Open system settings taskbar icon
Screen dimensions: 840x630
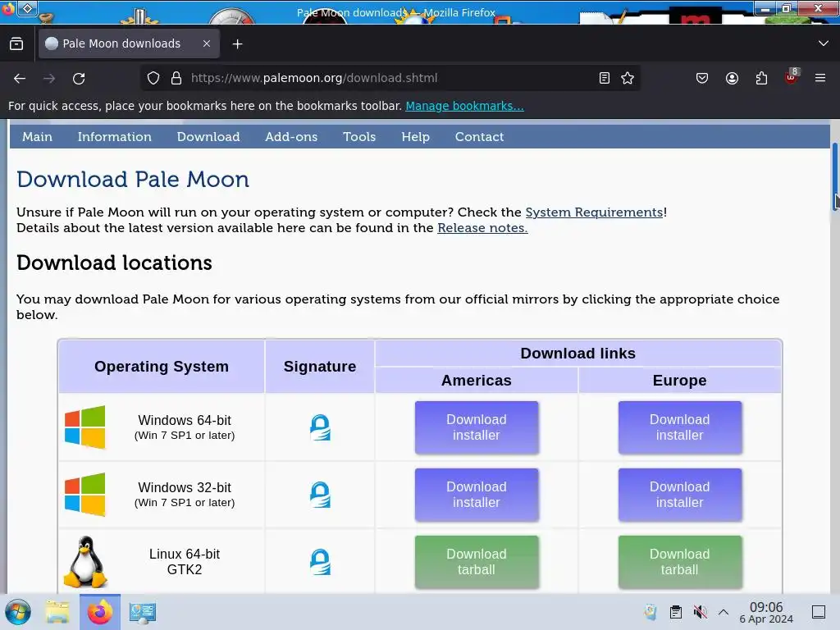tap(143, 612)
